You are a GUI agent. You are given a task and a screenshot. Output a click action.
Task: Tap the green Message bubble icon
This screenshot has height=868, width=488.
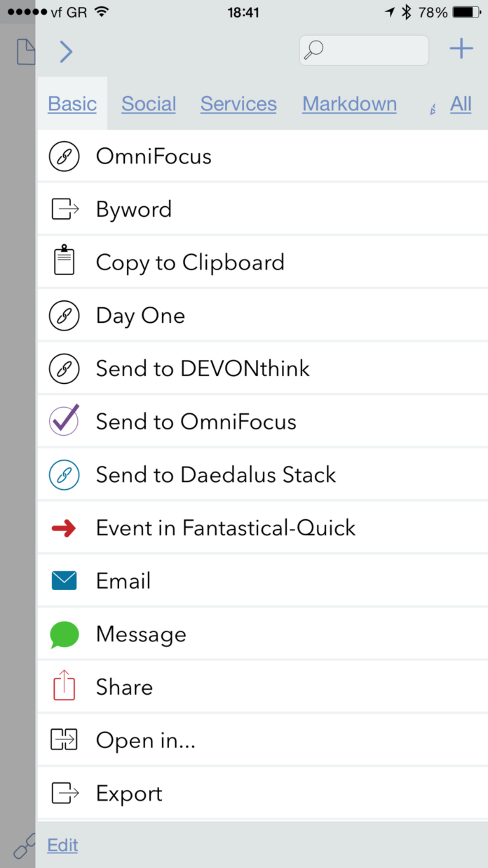tap(64, 634)
